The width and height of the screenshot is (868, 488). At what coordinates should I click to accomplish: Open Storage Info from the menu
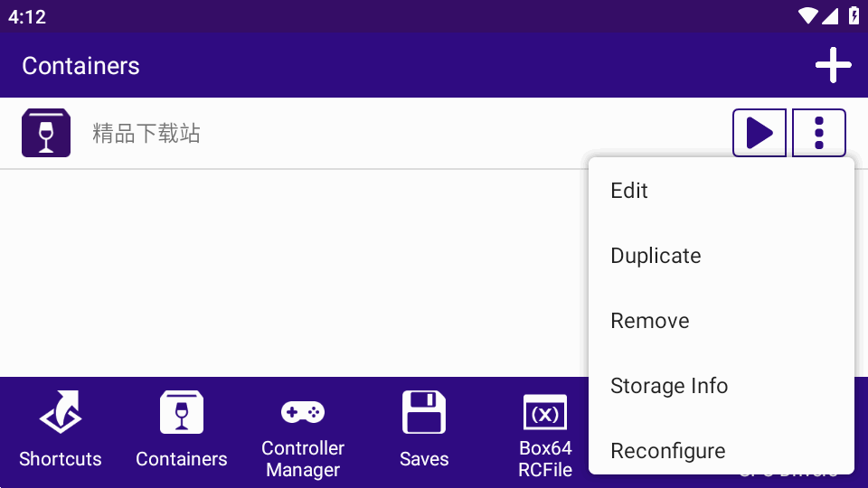[x=669, y=386]
